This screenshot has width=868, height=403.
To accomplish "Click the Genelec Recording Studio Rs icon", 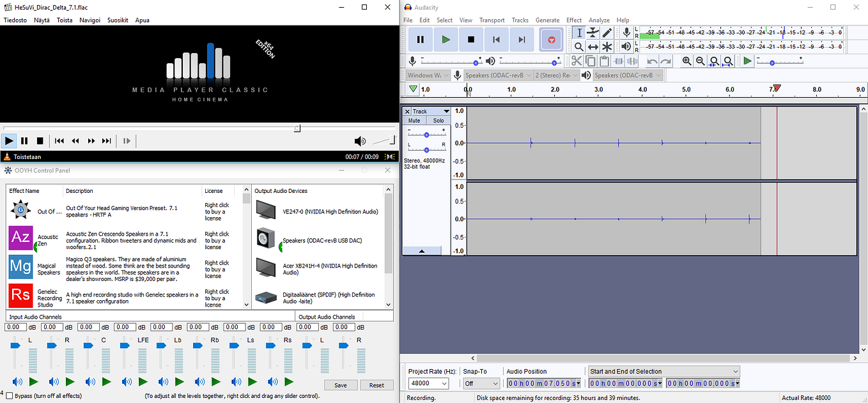I will click(x=20, y=296).
